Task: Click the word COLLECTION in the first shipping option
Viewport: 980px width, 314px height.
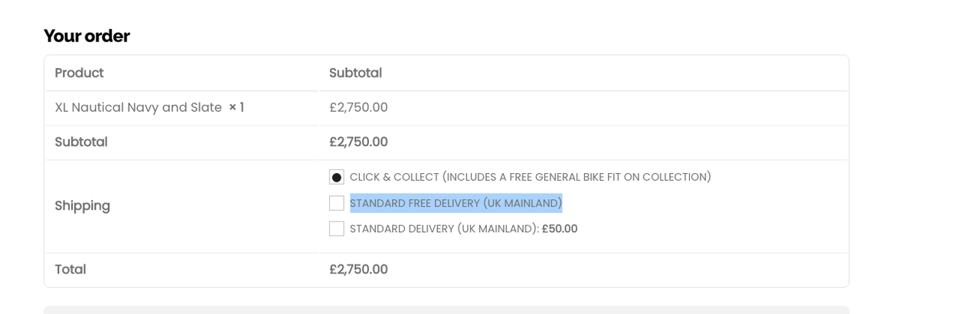Action: coord(676,177)
